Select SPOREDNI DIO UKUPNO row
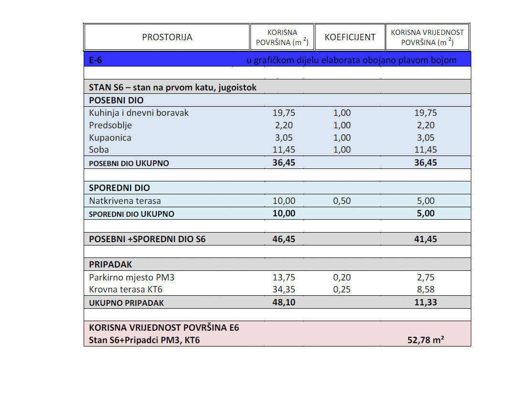Image resolution: width=532 pixels, height=402 pixels. tap(277, 213)
